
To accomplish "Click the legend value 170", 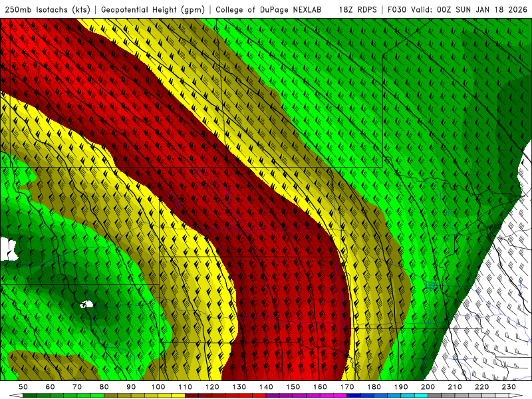I will click(x=347, y=387).
